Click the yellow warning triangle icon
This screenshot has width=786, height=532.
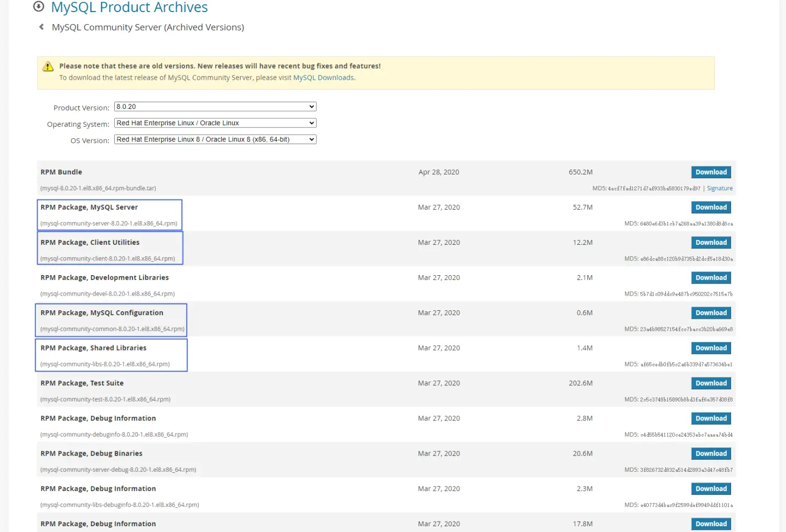[x=48, y=66]
